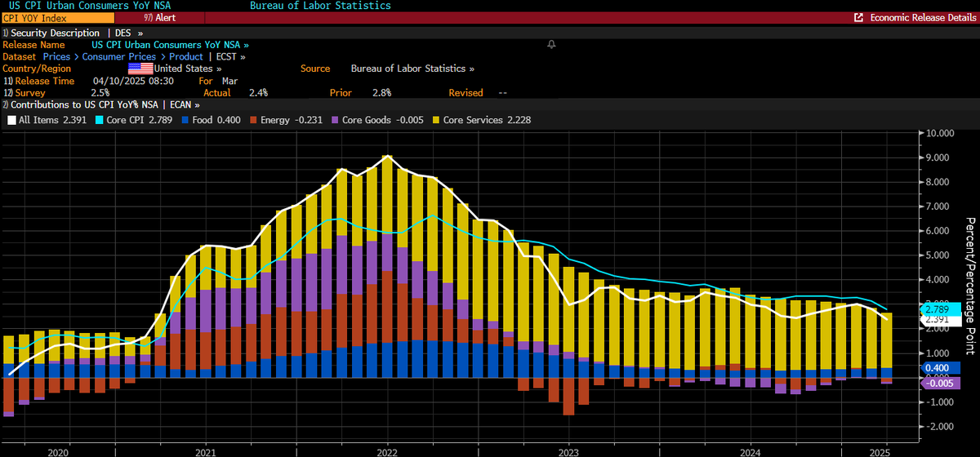Click the release time 04/10/2025 08:30
The height and width of the screenshot is (457, 980).
pyautogui.click(x=133, y=81)
